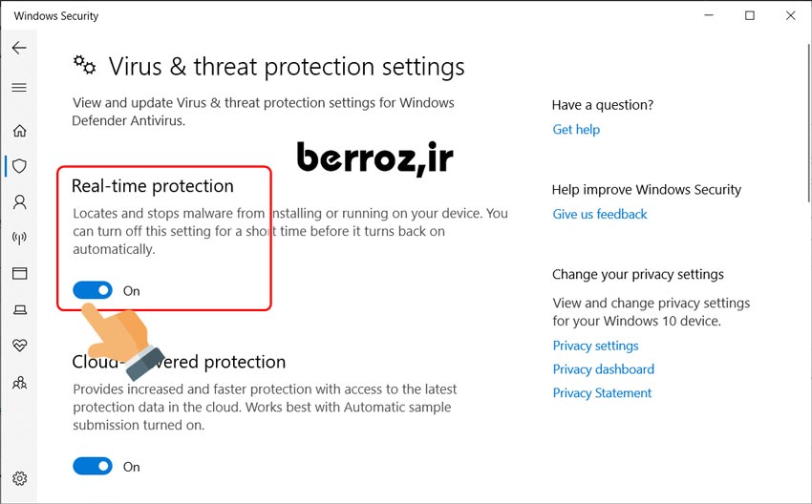Screen dimensions: 812x504
Task: Go to Home in the sidebar
Action: click(19, 131)
